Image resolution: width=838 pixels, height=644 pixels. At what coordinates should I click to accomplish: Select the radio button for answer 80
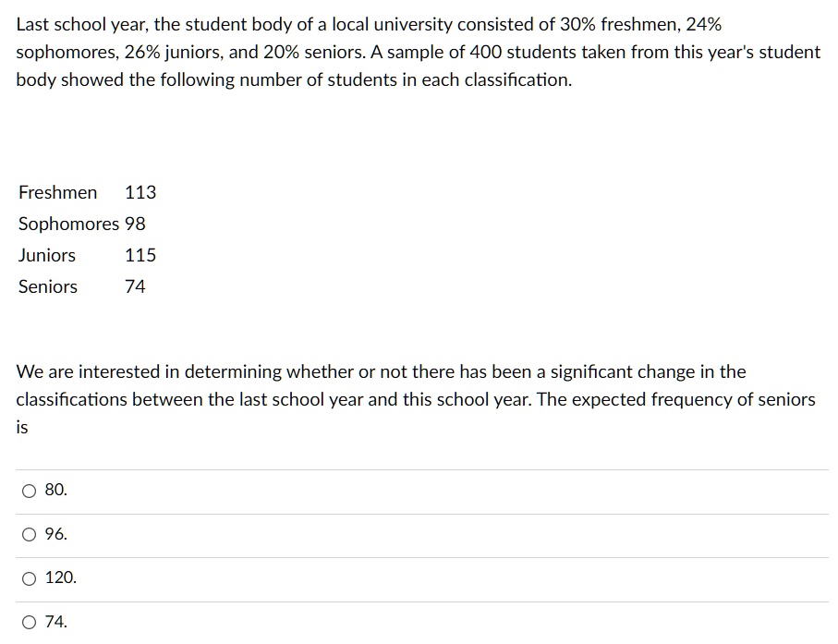pyautogui.click(x=29, y=491)
